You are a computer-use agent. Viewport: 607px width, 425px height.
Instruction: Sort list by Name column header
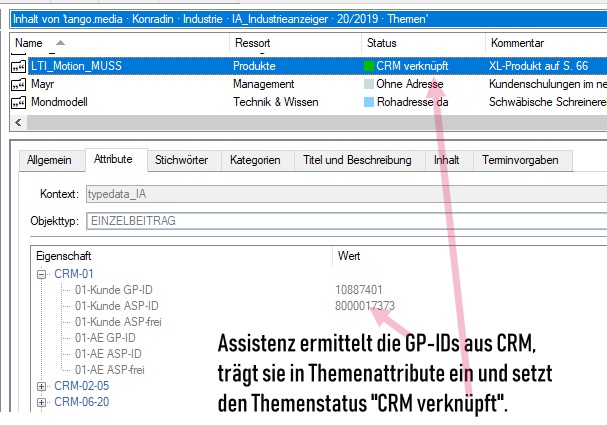click(x=30, y=43)
